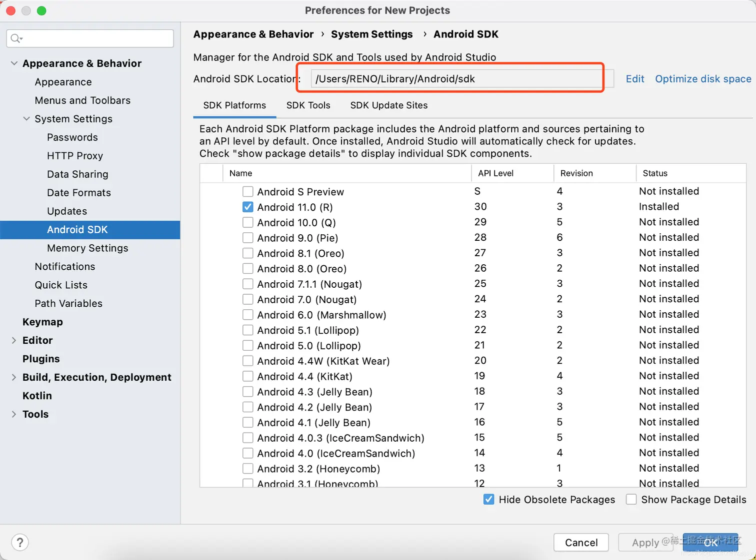Open Path Variables settings
756x560 pixels.
tap(68, 304)
